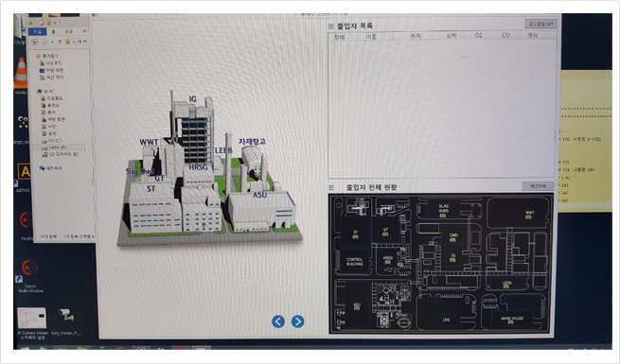Open the hamburger menu beside 출입자 목록
The image size is (620, 364).
pos(331,26)
